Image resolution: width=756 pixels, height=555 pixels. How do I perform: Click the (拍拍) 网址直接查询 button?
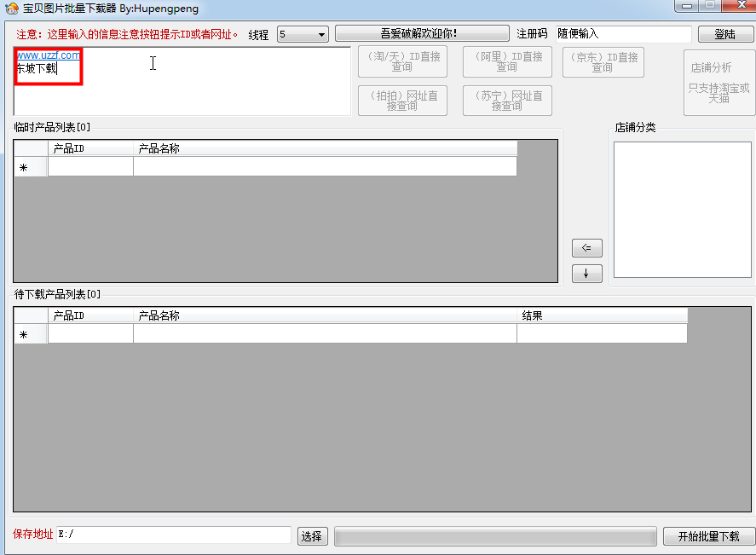(x=402, y=101)
